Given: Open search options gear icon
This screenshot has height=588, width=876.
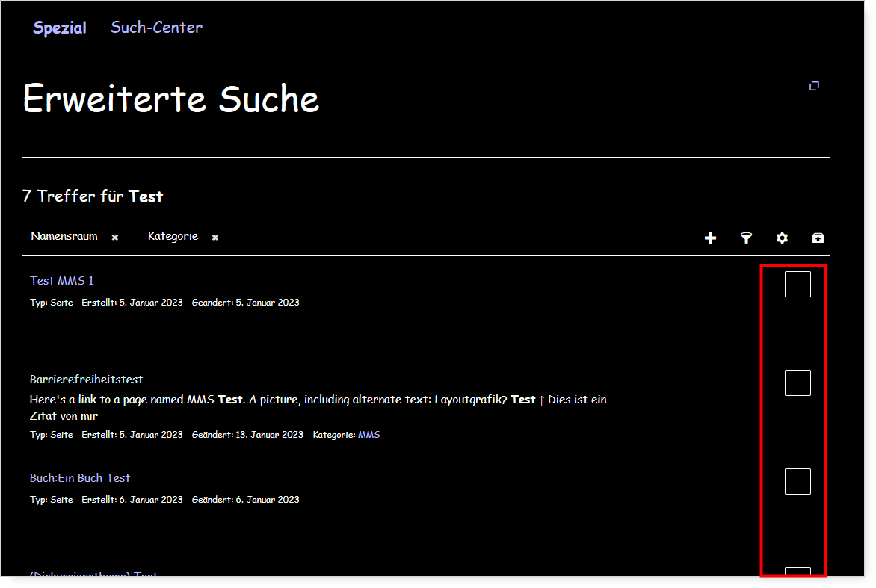Looking at the screenshot, I should click(782, 238).
